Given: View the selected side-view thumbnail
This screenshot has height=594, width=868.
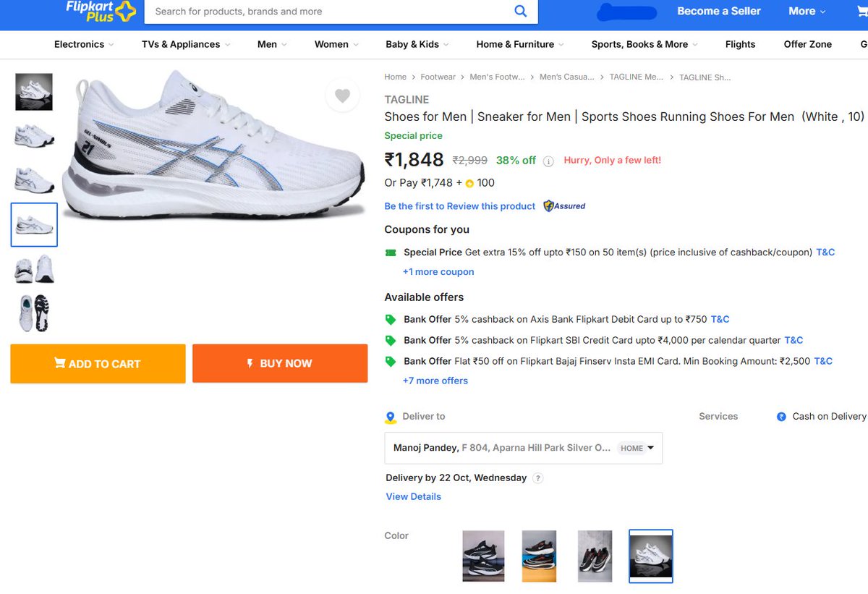Looking at the screenshot, I should pyautogui.click(x=34, y=225).
